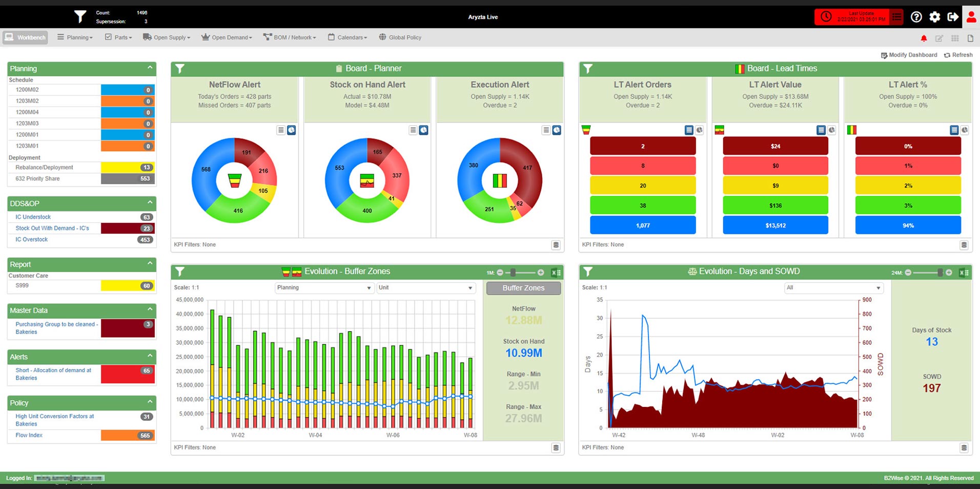The image size is (980, 489).
Task: Open the Open Supply menu
Action: click(167, 37)
